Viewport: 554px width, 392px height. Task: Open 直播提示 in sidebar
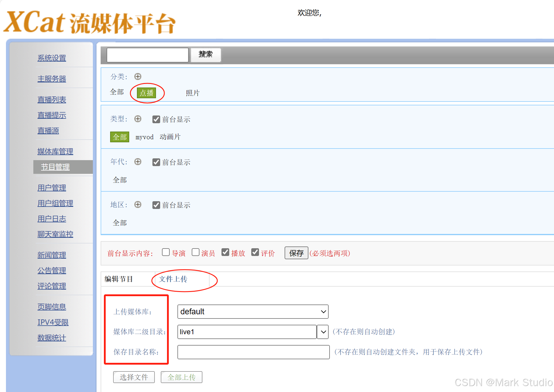[52, 115]
